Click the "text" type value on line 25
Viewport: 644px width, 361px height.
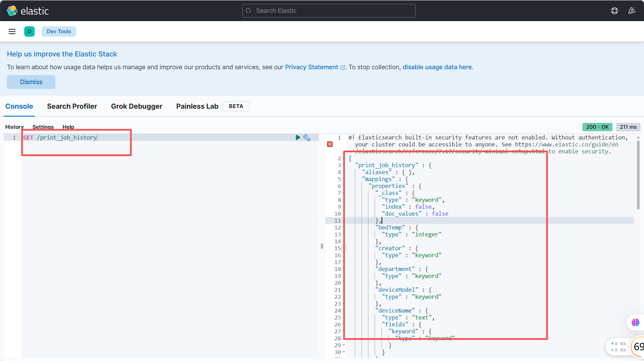(421, 317)
